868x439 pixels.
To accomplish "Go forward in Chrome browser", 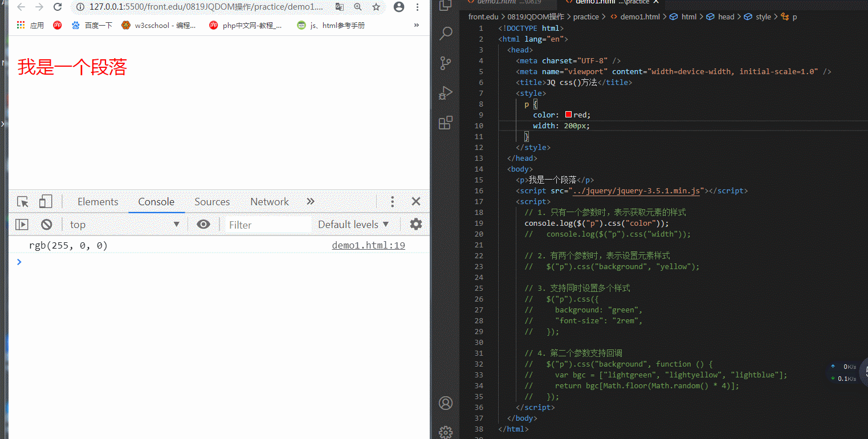I will (x=39, y=7).
